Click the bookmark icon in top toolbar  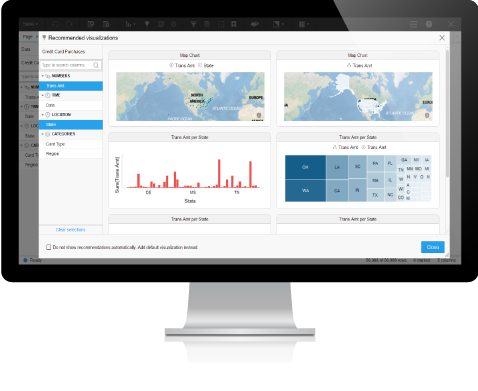[234, 24]
